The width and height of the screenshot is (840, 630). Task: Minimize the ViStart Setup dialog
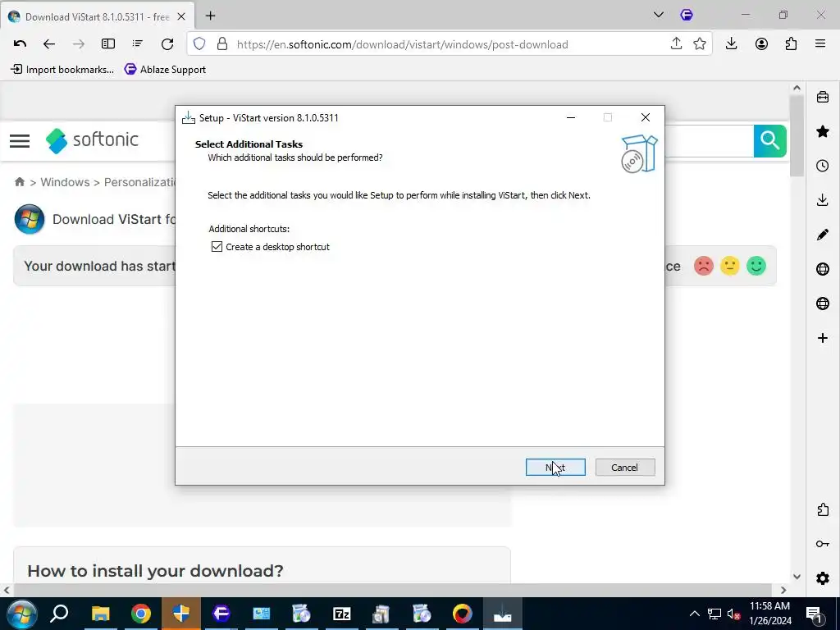(571, 117)
